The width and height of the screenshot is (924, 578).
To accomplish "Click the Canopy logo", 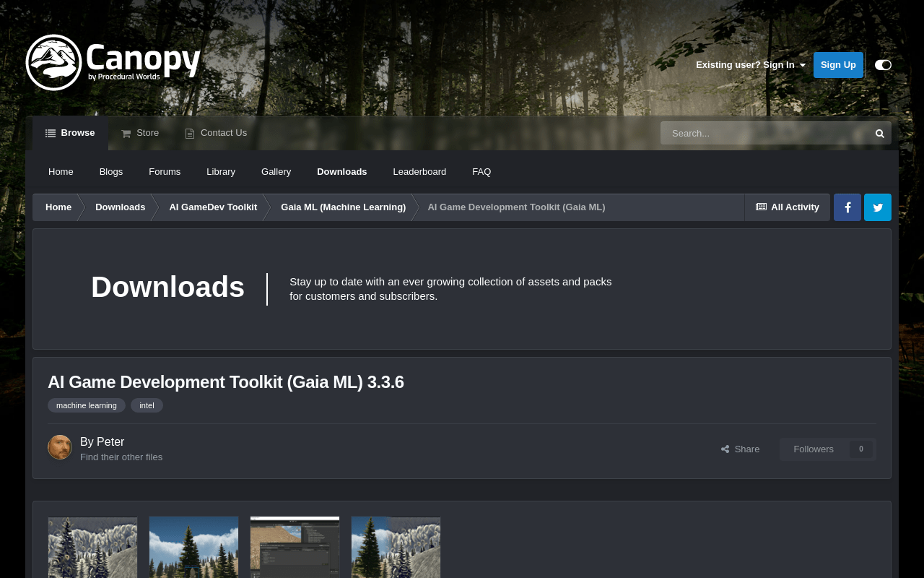I will tap(113, 62).
